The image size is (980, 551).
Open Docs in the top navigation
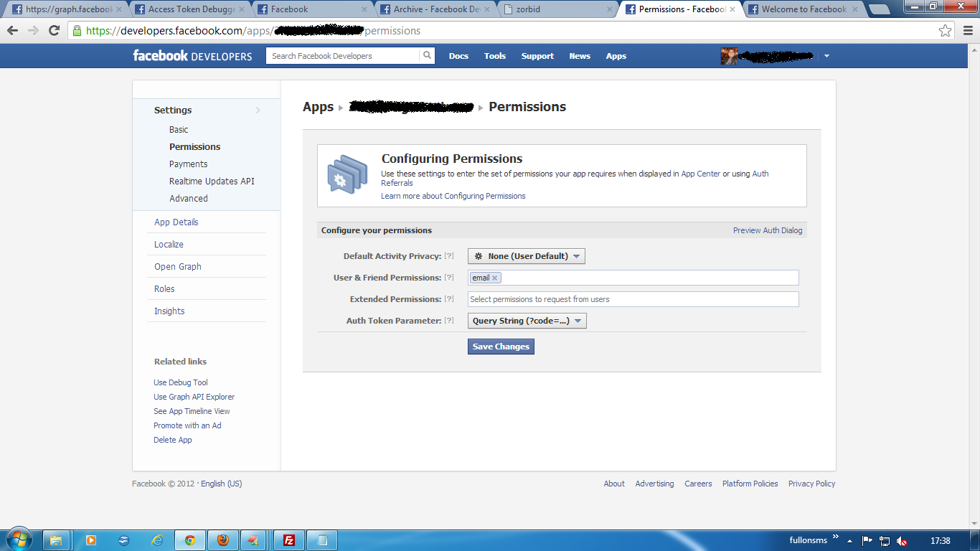(x=458, y=56)
